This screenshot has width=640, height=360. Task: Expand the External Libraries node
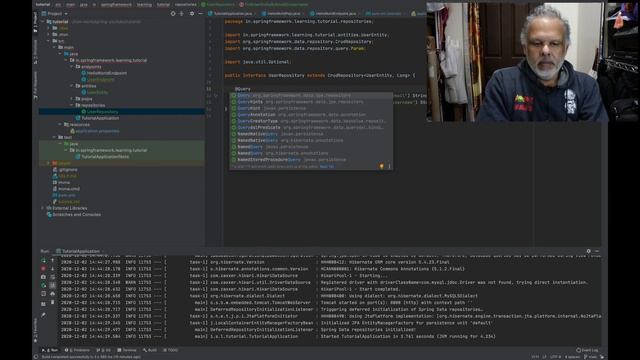coord(43,208)
